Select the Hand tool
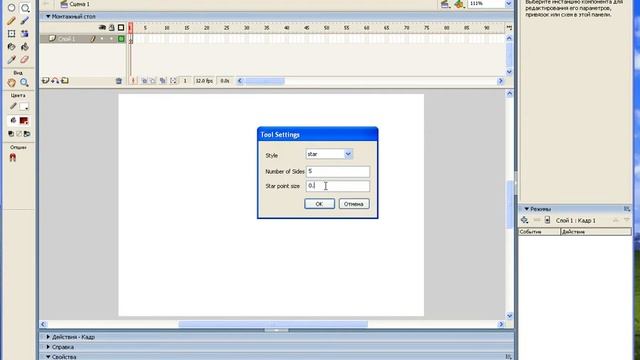 [x=11, y=83]
